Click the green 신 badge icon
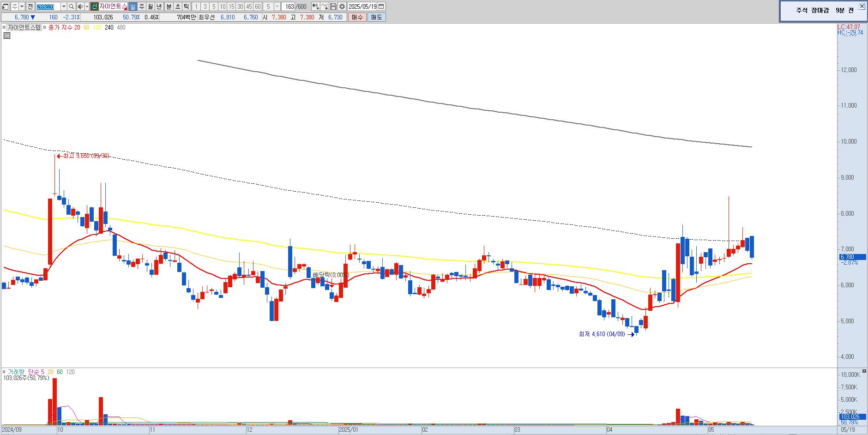The height and width of the screenshot is (435, 868). 94,6
